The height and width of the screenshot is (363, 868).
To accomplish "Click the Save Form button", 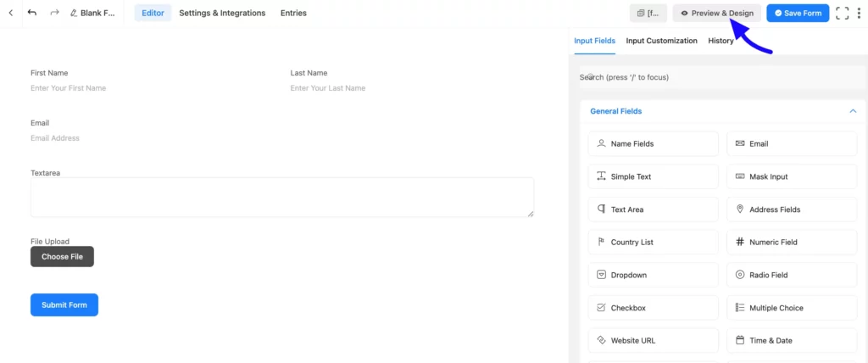I will (798, 13).
